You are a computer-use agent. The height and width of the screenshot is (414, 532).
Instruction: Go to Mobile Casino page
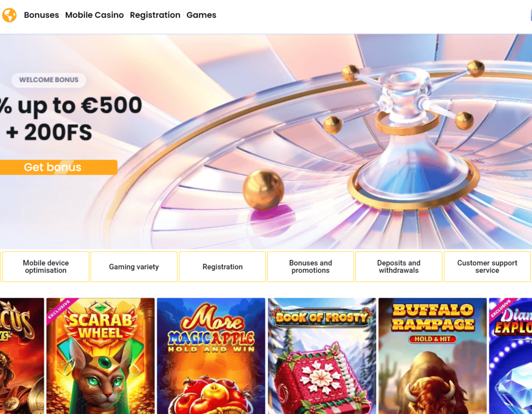[95, 15]
